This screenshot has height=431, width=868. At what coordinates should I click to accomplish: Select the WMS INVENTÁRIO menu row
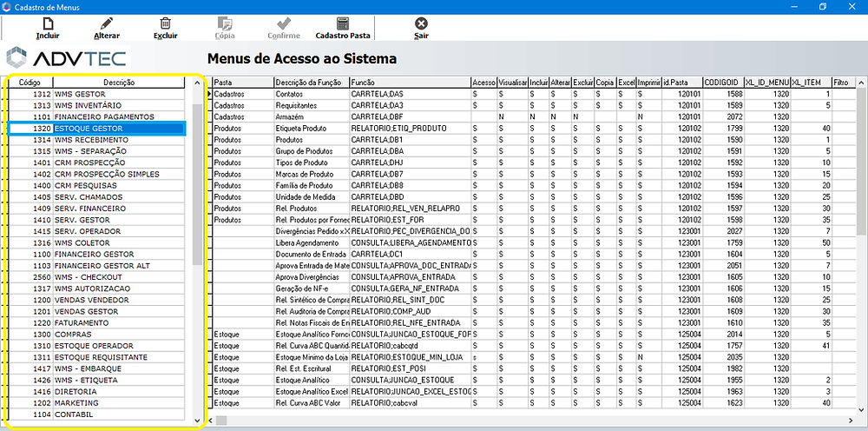[96, 105]
